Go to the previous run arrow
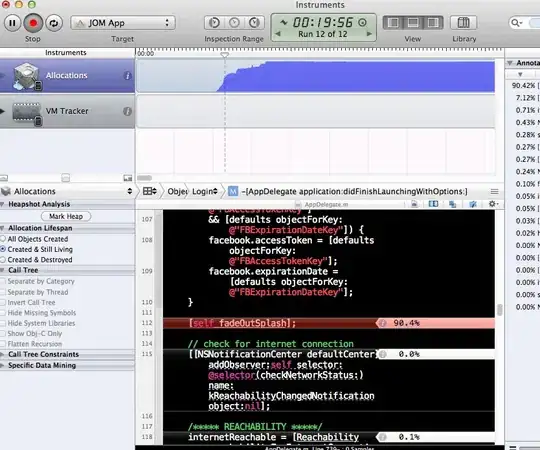The image size is (540, 450). coord(278,34)
